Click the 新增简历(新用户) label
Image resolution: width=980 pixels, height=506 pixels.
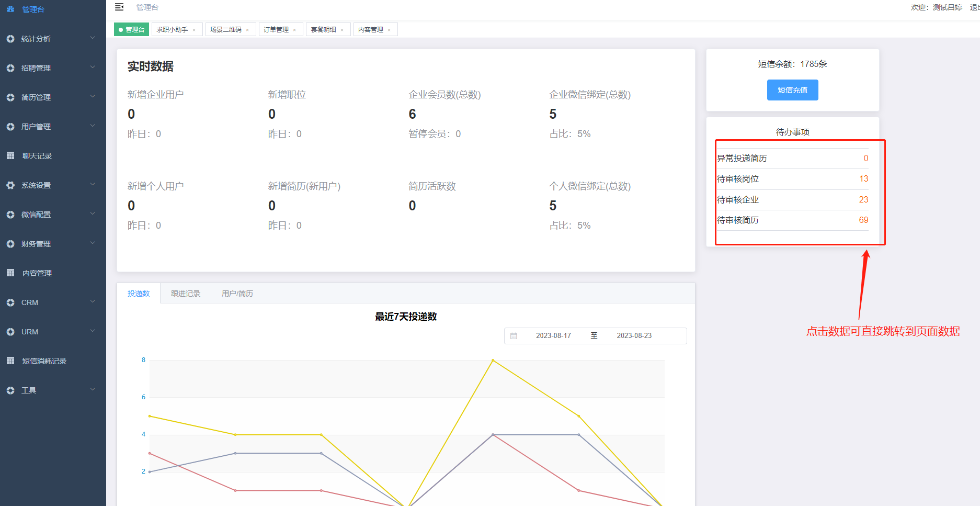coord(304,186)
